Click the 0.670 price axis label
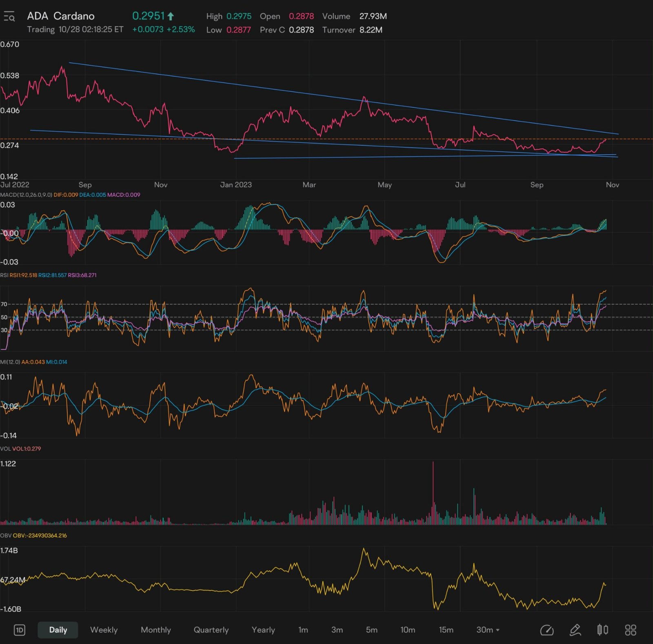This screenshot has width=653, height=644. 9,44
